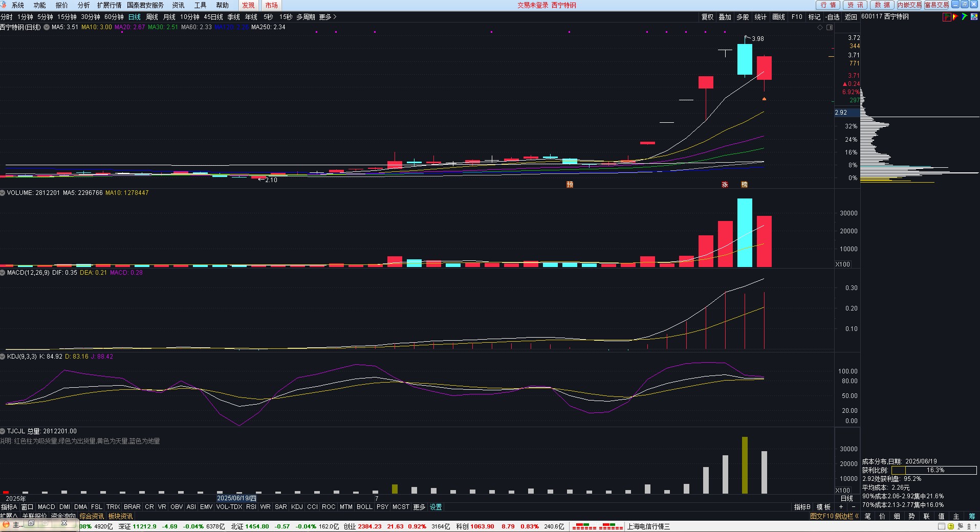This screenshot has height=532, width=980.
Task: Switch to 5分钟 period
Action: (46, 17)
